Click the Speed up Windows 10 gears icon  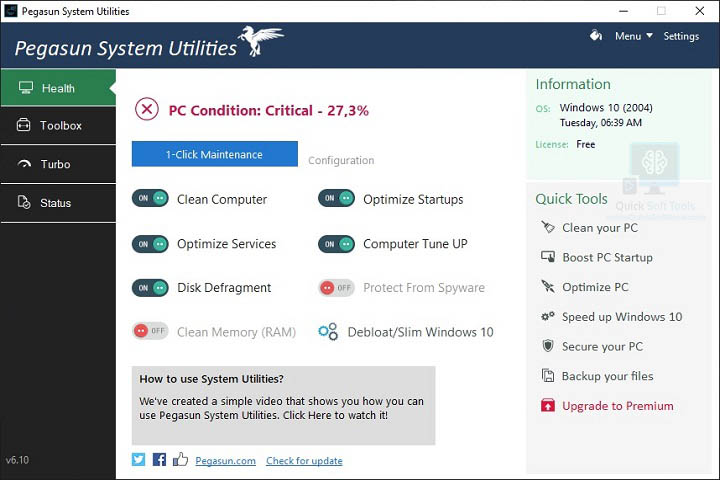(547, 316)
